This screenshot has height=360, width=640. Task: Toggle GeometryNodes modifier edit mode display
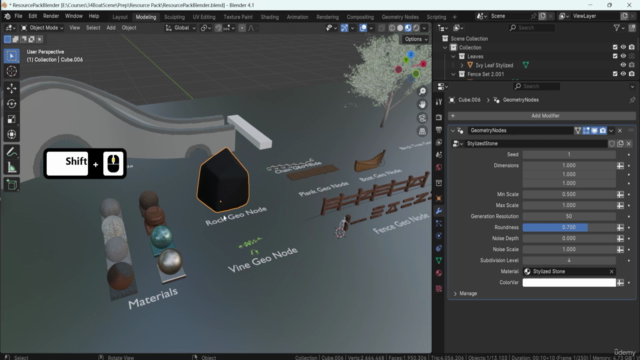(x=587, y=131)
